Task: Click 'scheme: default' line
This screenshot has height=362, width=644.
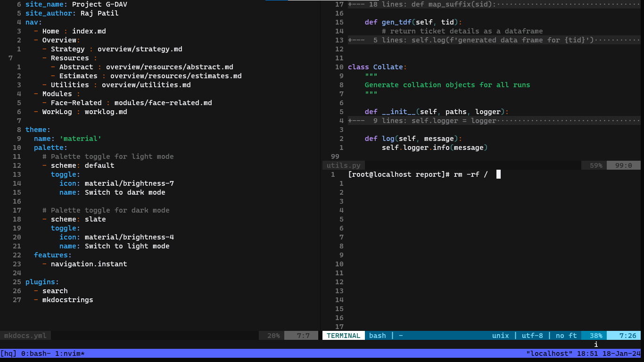Action: [78, 165]
